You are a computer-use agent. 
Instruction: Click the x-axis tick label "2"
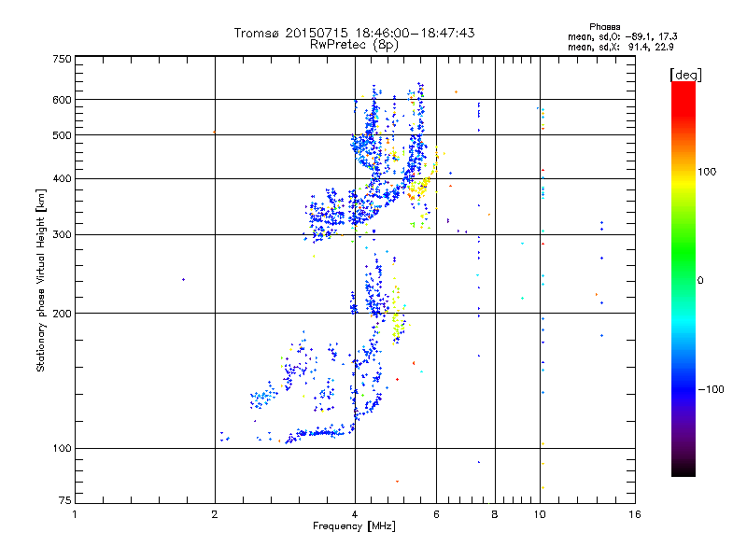(x=215, y=514)
